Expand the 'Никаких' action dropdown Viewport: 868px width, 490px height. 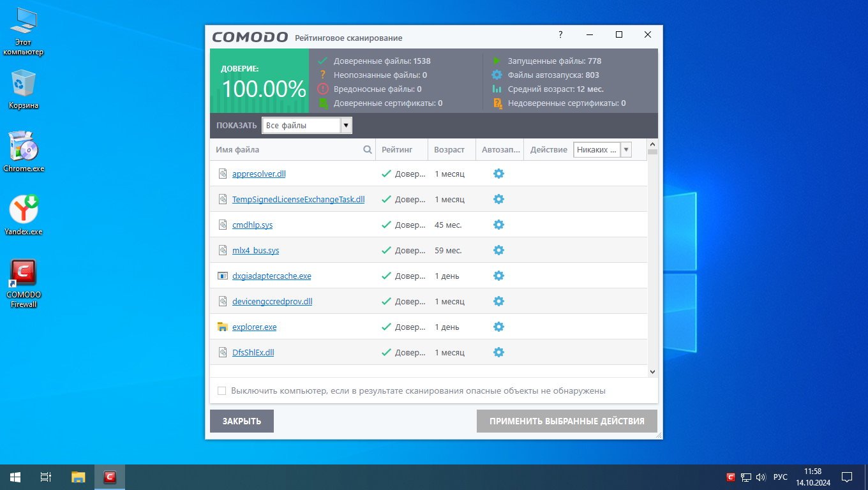point(625,150)
